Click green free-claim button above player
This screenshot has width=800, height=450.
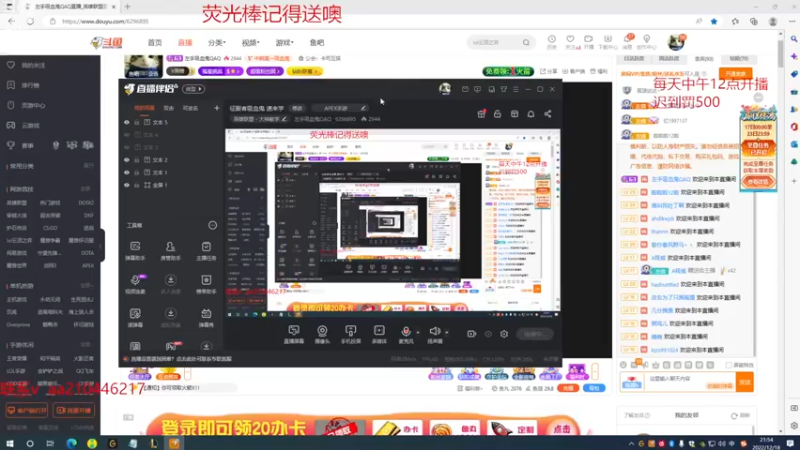(x=508, y=71)
